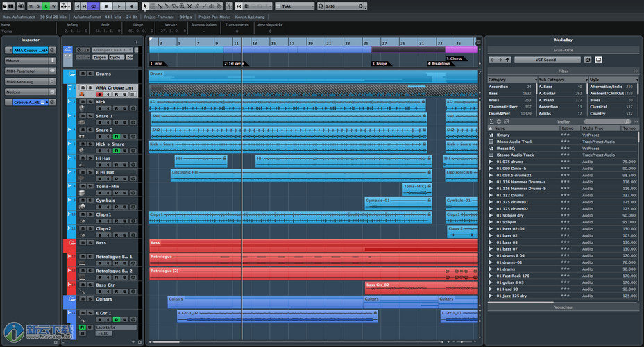Select the Range Selection tool

pyautogui.click(x=153, y=6)
